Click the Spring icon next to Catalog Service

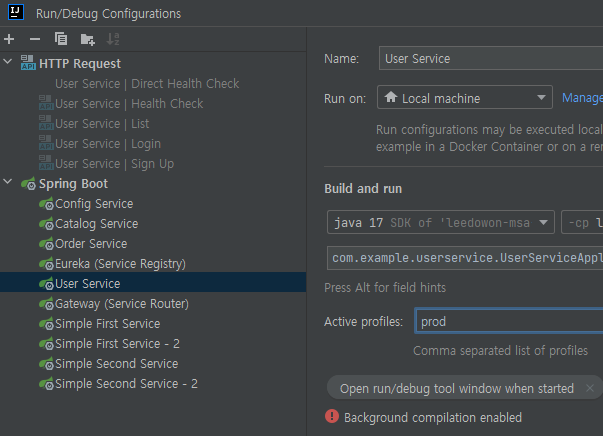46,223
